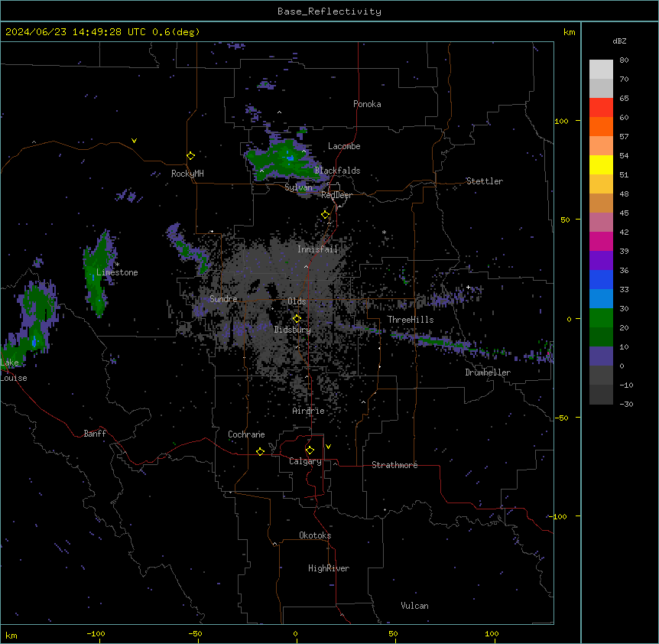Select the yellow 51-54 dBZ legend swatch
Image resolution: width=659 pixels, height=644 pixels.
click(601, 164)
